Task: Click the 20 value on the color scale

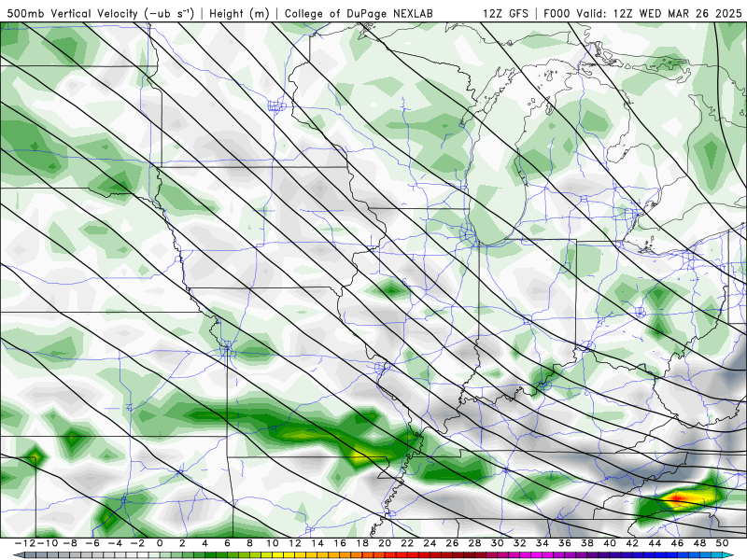Action: click(385, 543)
